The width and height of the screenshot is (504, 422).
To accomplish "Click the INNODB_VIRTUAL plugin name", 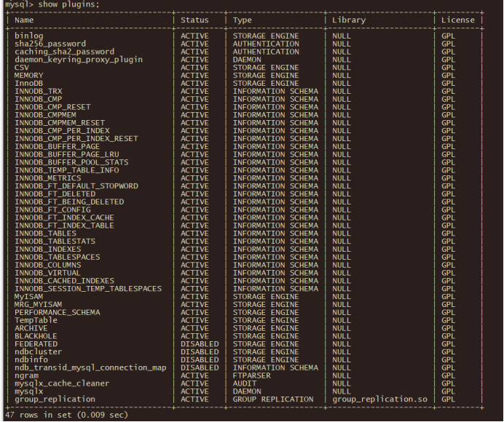I will 47,273.
